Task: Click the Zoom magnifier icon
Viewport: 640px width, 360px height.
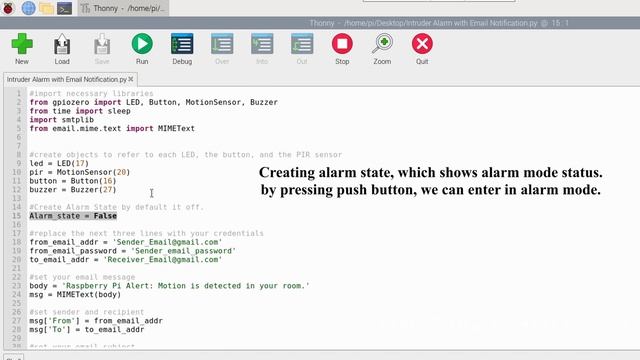Action: click(382, 44)
